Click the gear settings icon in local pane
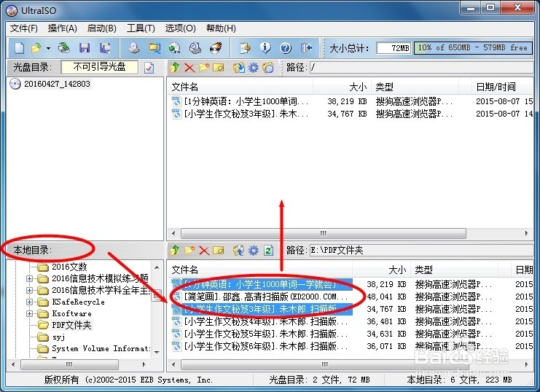 253,251
